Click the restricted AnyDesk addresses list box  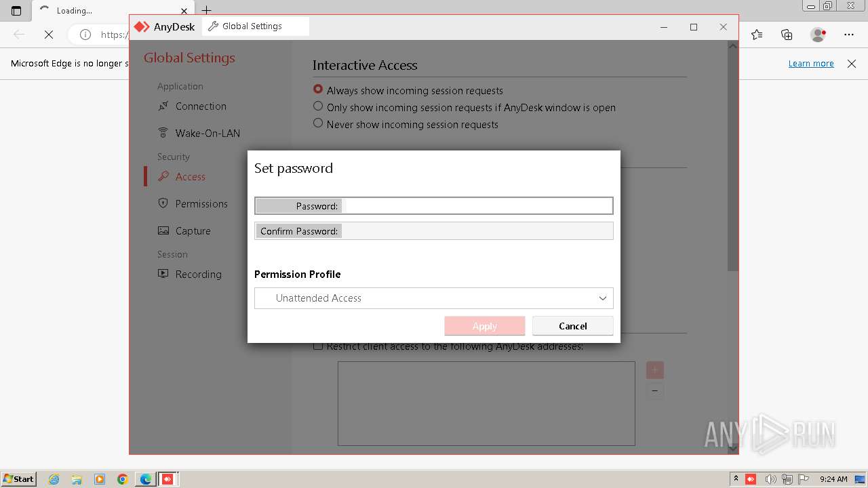(486, 403)
